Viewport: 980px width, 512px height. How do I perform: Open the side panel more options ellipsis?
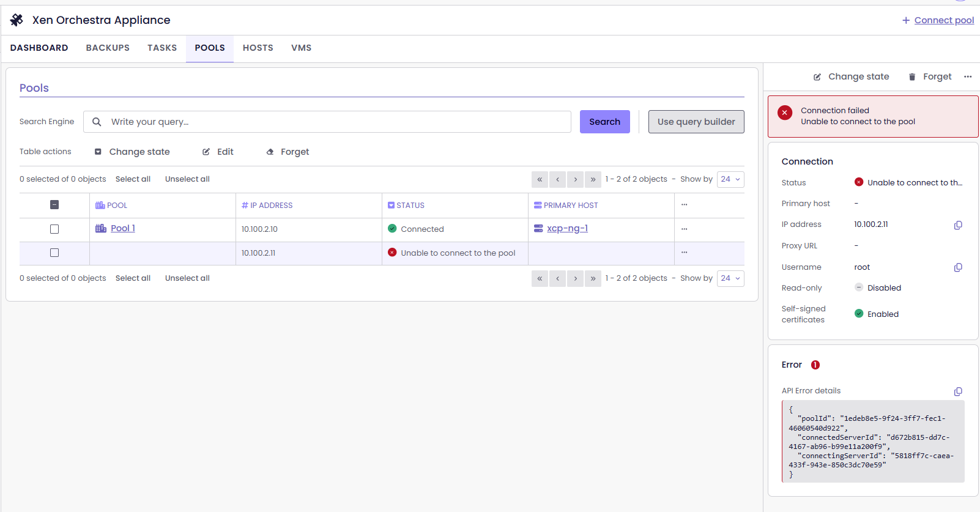pyautogui.click(x=968, y=76)
